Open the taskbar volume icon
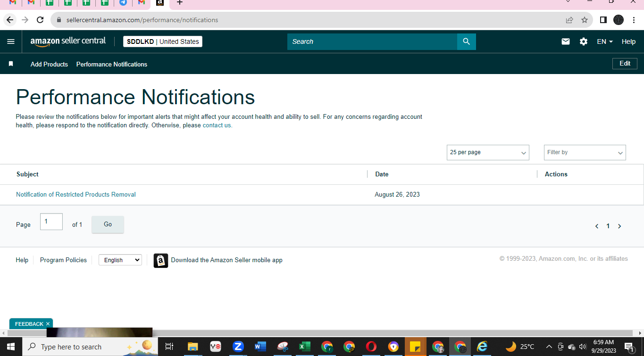 click(x=583, y=347)
